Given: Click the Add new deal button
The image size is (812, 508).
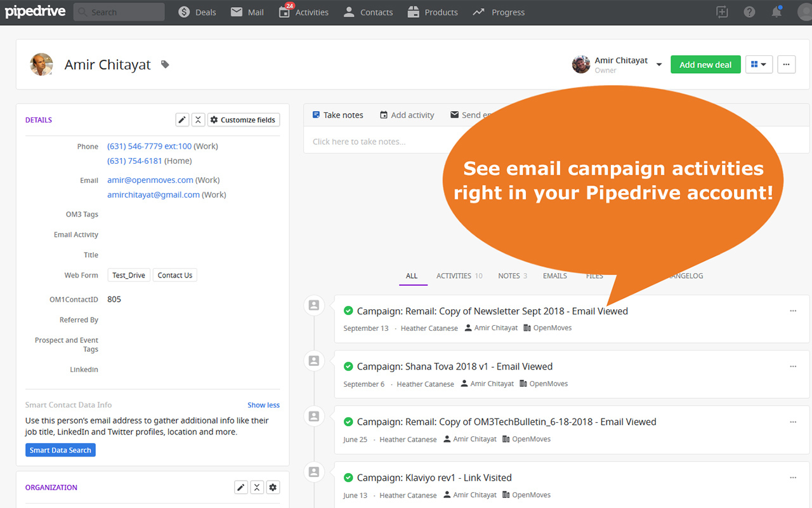Looking at the screenshot, I should (705, 64).
